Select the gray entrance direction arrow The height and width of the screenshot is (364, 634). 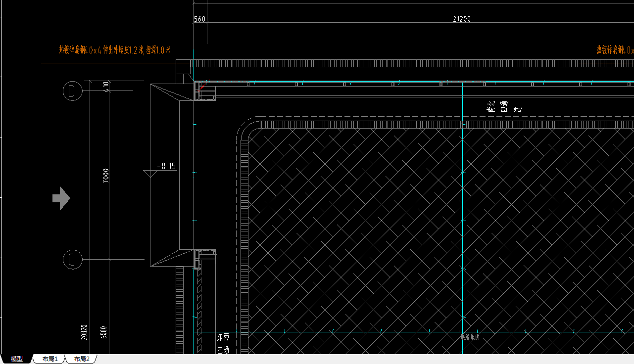pos(61,198)
